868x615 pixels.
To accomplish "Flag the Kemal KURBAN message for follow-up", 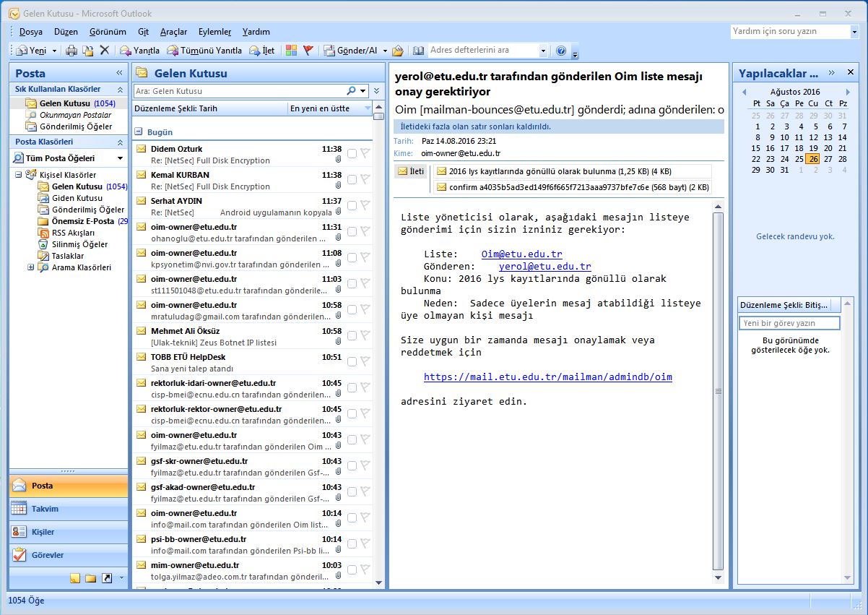I will point(365,179).
